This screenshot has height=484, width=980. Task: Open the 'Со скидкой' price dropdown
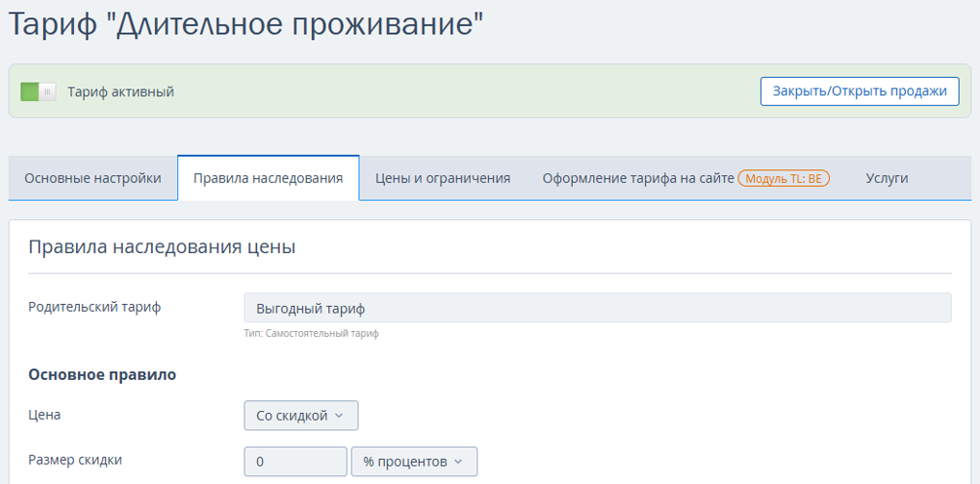point(301,415)
